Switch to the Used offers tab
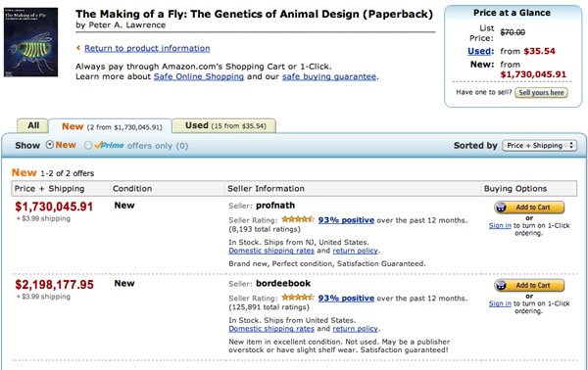The height and width of the screenshot is (370, 588). click(x=224, y=125)
